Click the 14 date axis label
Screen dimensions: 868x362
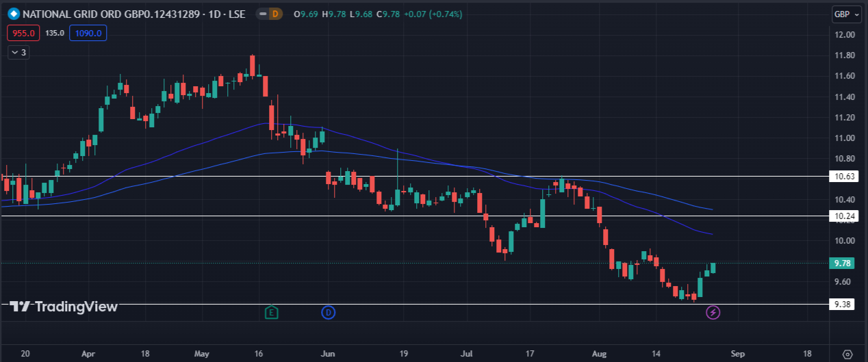[x=656, y=354]
